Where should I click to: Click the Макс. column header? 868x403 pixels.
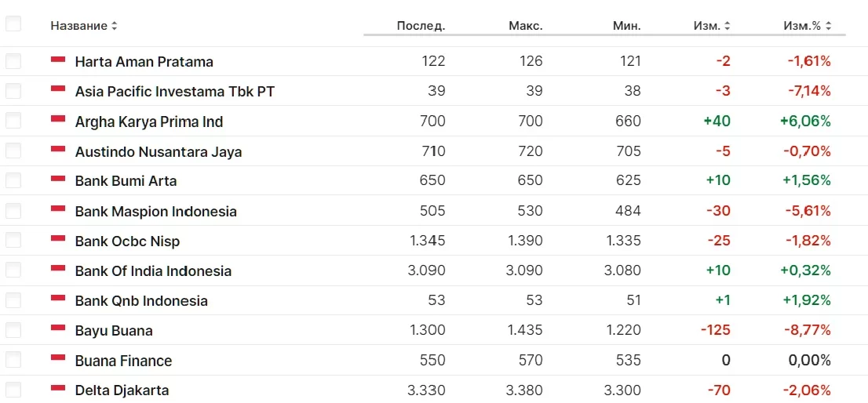tap(525, 26)
